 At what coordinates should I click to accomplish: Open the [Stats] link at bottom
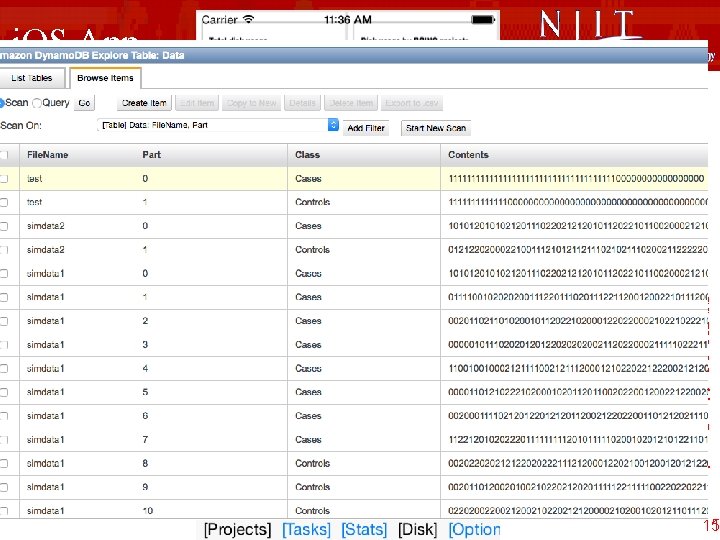coord(364,529)
